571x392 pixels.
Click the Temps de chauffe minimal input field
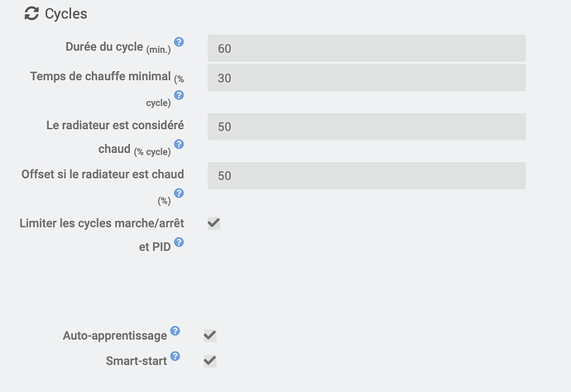[x=366, y=78]
